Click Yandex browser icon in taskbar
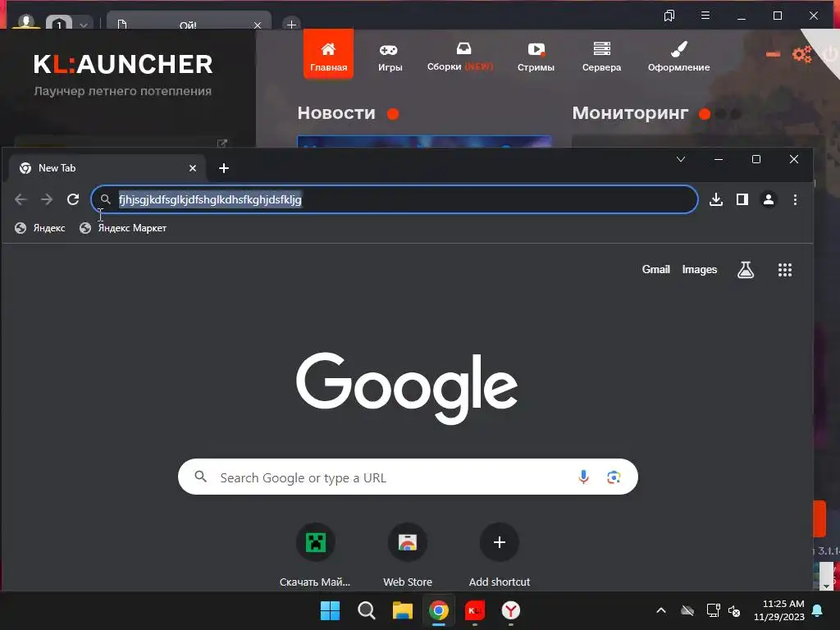 [x=511, y=610]
